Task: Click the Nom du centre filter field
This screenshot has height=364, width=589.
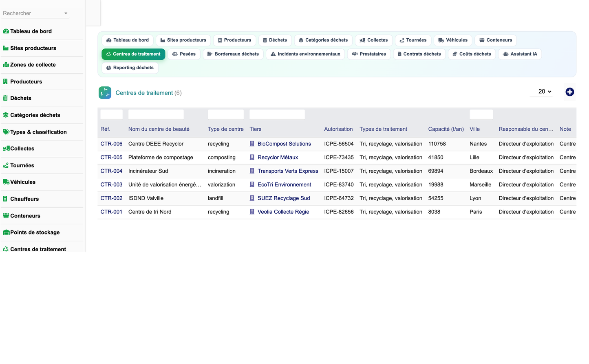Action: click(156, 114)
